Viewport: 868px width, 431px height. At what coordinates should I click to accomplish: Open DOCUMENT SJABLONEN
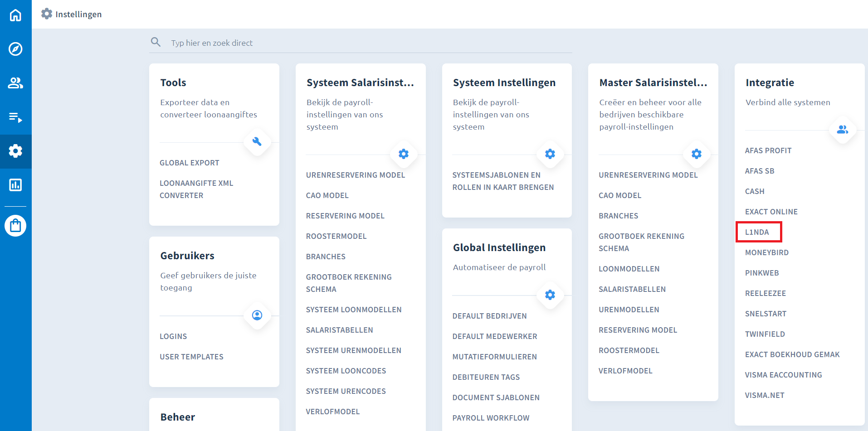[496, 397]
